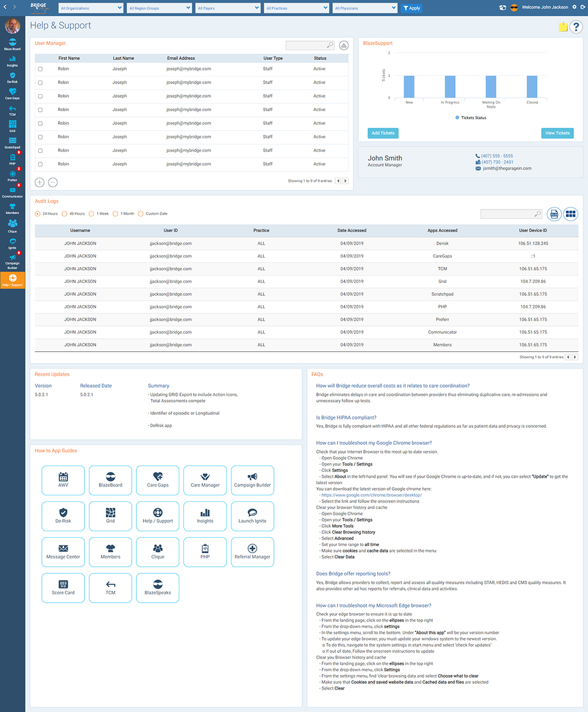Click the audit logs column grid icon
The image size is (588, 712).
pos(571,214)
